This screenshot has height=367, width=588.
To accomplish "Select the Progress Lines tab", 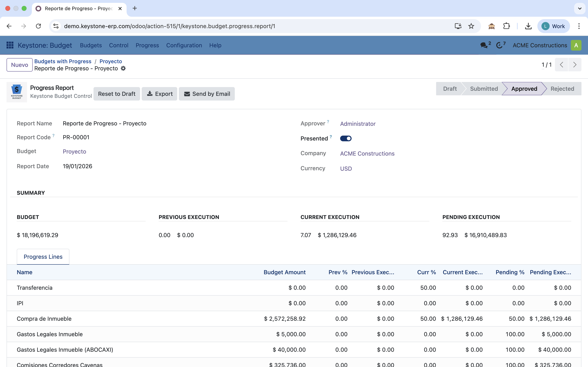I will coord(43,256).
